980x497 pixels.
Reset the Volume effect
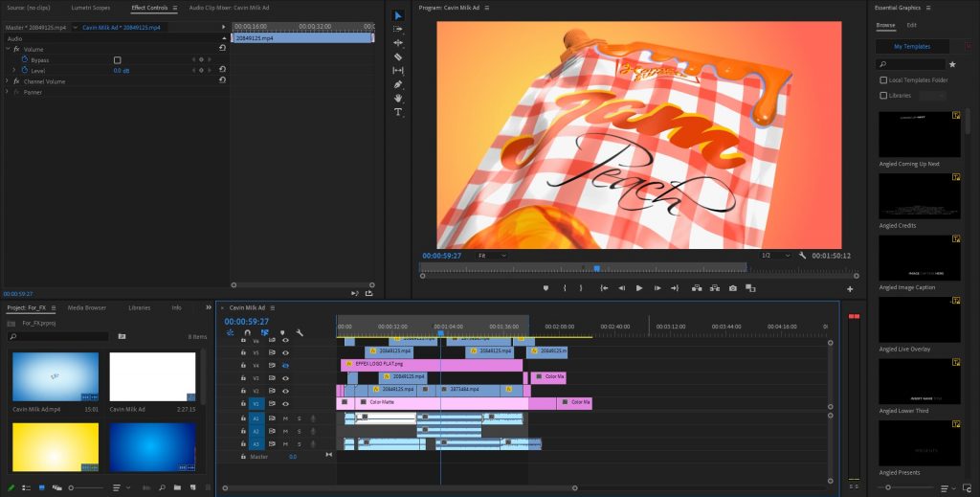[222, 48]
